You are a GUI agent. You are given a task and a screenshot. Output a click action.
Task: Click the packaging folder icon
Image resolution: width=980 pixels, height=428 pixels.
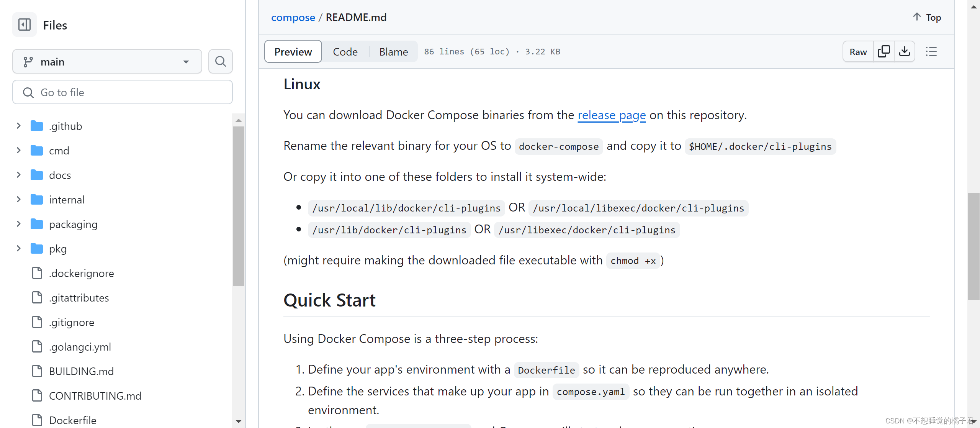click(x=37, y=224)
